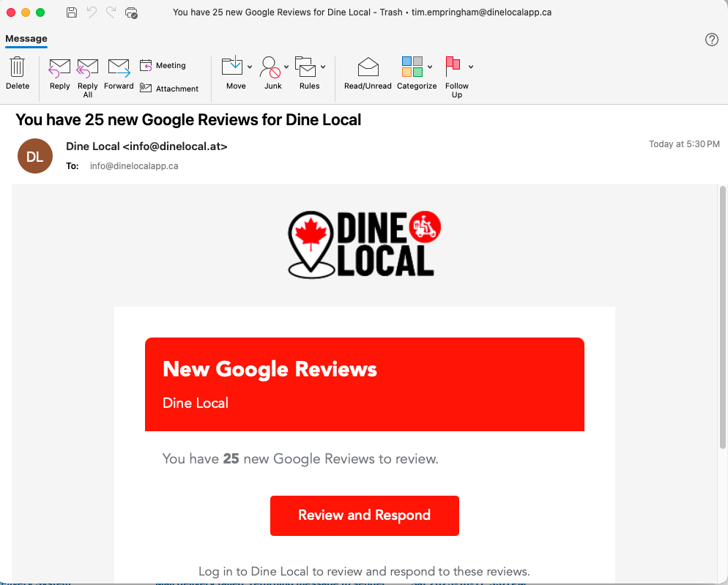This screenshot has width=728, height=585.
Task: Mark the message as Junk
Action: pyautogui.click(x=270, y=67)
